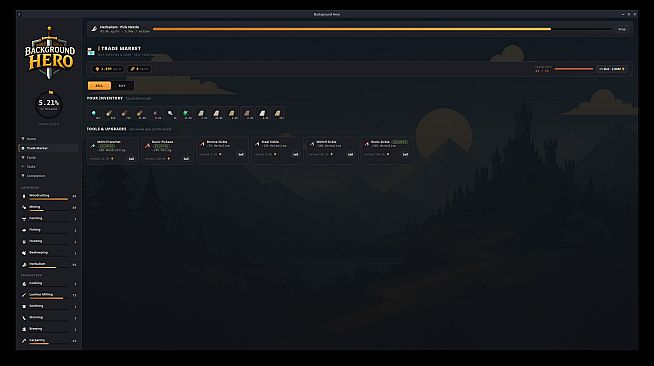Sell the Bronze Sickle tool
This screenshot has height=366, width=654.
click(241, 154)
